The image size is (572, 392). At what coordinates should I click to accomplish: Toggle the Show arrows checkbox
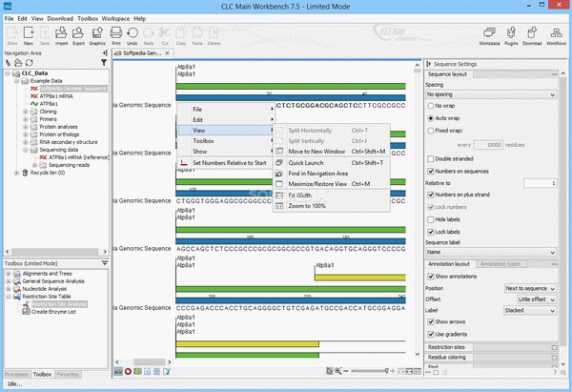tap(431, 322)
